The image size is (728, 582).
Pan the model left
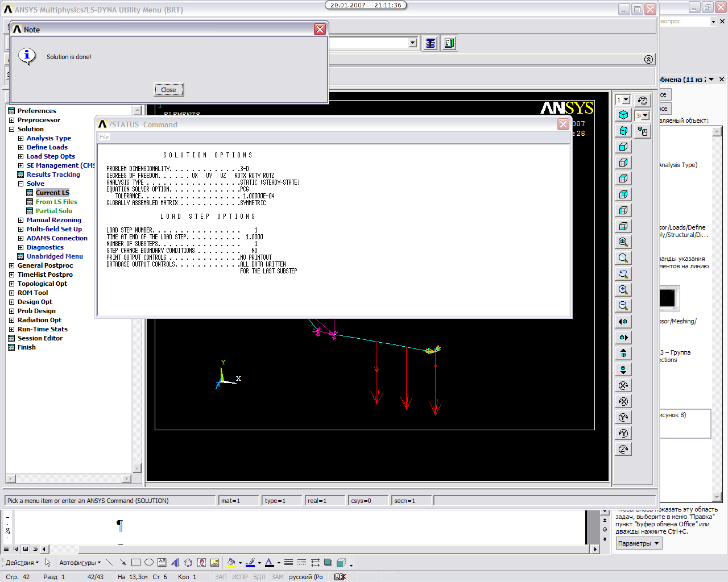pyautogui.click(x=623, y=322)
